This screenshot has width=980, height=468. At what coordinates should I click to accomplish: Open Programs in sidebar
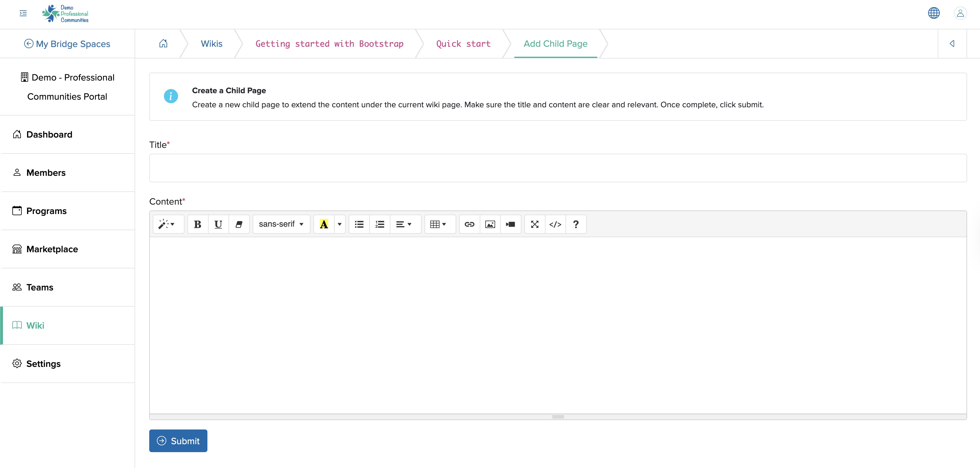coord(67,211)
